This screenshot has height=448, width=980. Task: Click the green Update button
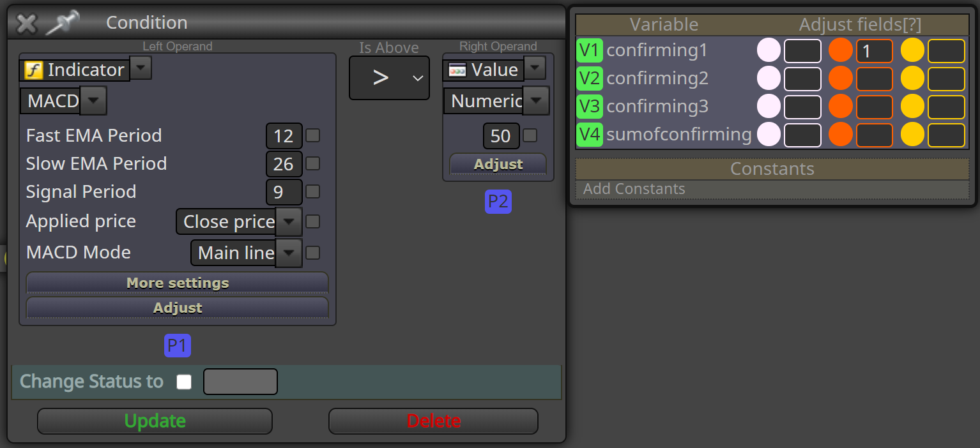155,421
